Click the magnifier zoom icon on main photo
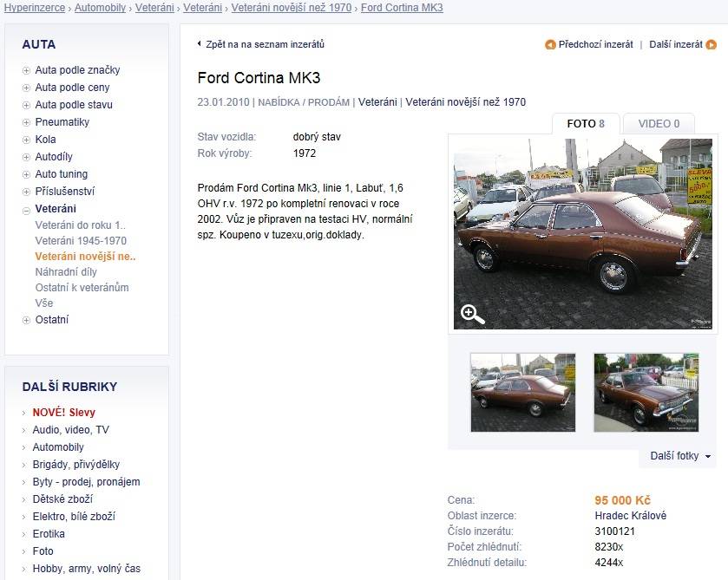728x580 pixels. click(x=473, y=314)
